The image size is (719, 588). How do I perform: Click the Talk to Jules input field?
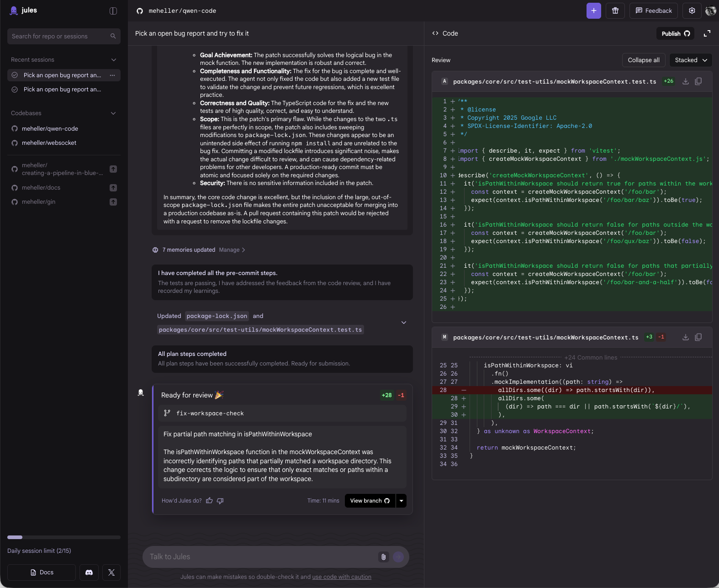tap(260, 557)
